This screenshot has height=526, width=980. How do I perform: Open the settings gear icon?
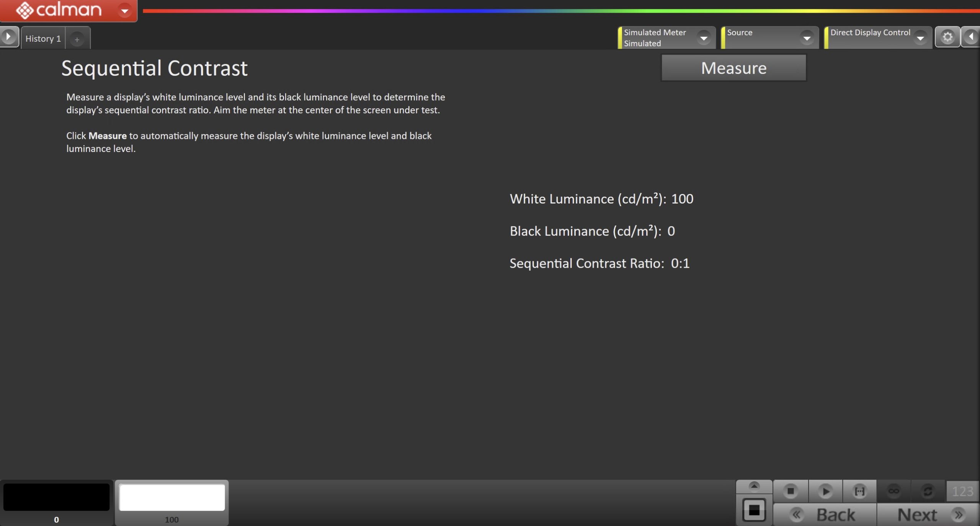pyautogui.click(x=947, y=37)
